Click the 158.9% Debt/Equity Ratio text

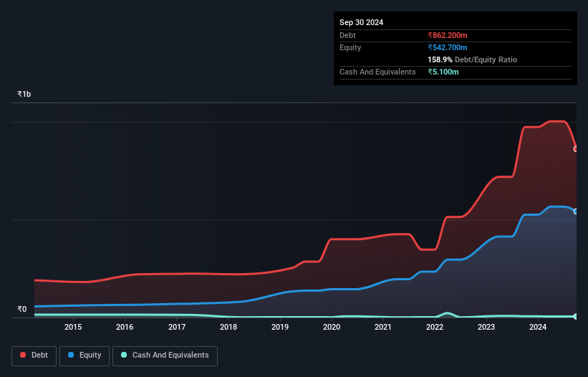click(472, 59)
